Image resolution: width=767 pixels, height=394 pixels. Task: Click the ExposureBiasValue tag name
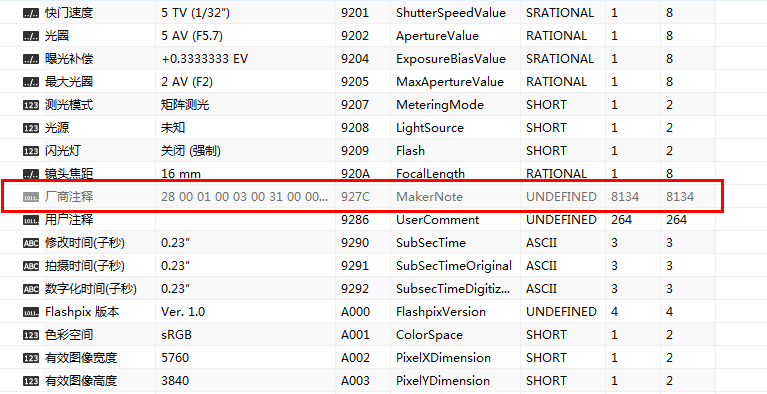[451, 59]
